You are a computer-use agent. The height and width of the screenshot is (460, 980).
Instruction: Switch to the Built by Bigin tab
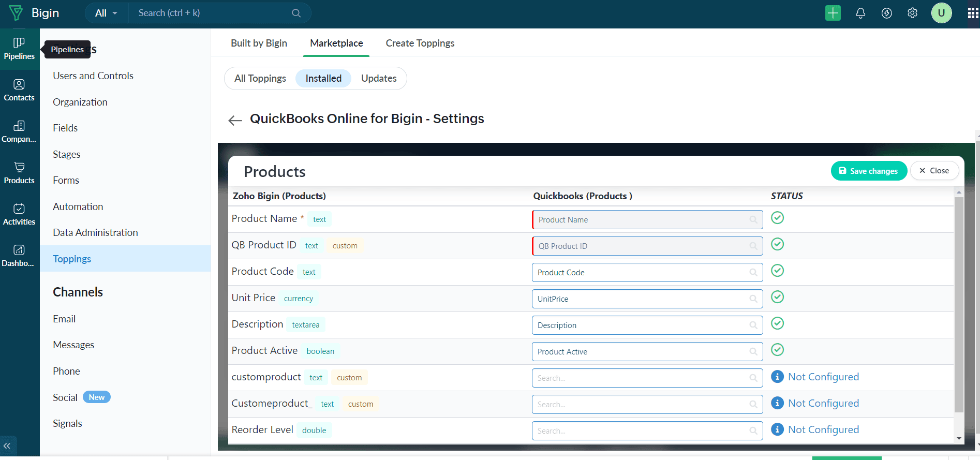point(259,43)
